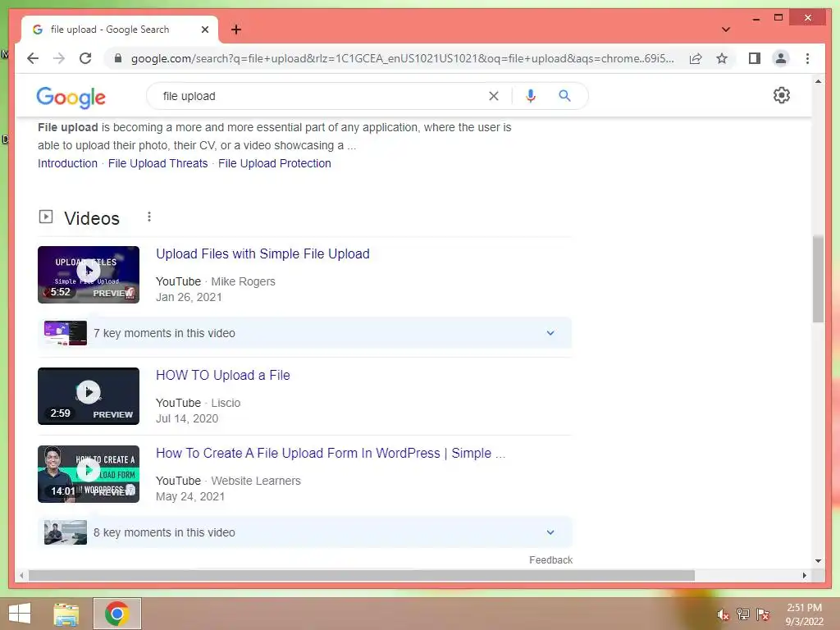Open a new tab with the plus button
The image size is (840, 630).
pyautogui.click(x=236, y=30)
